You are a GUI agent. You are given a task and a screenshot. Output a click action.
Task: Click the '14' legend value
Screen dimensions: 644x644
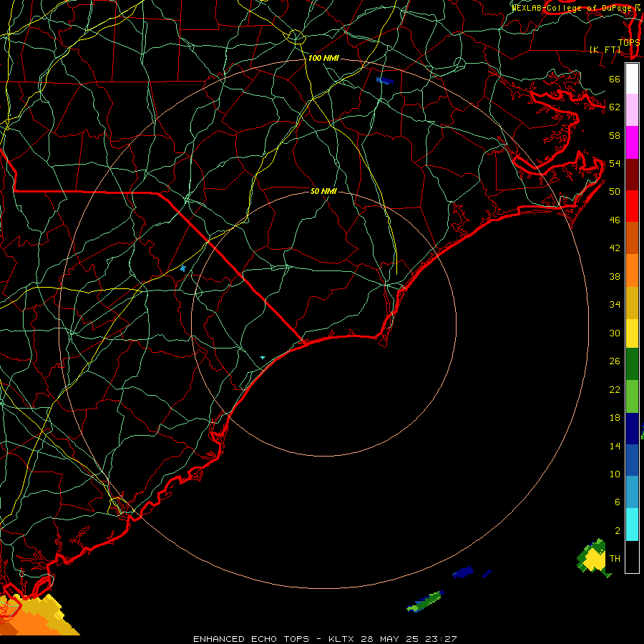tap(615, 446)
